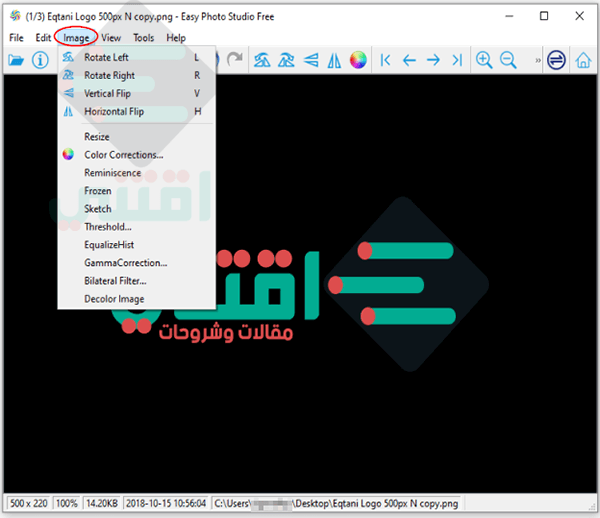Click the displayed Eqtani logo image
This screenshot has width=600, height=518.
pos(300,284)
